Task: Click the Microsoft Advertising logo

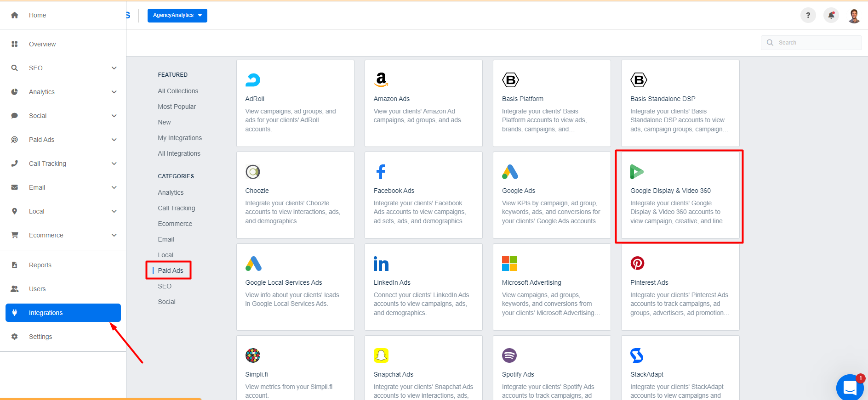Action: coord(509,264)
